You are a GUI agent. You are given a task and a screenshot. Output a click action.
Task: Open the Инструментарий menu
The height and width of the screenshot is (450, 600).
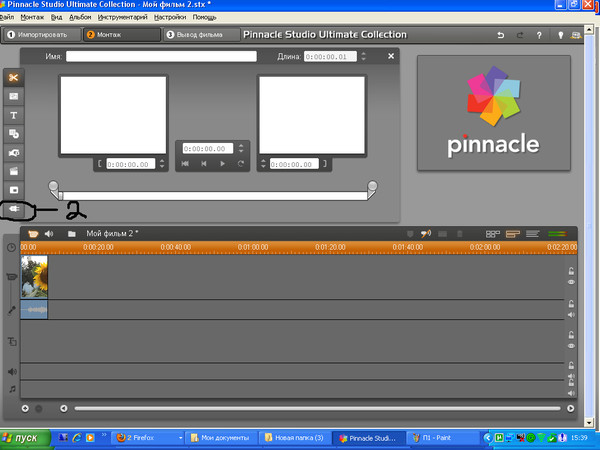click(122, 17)
